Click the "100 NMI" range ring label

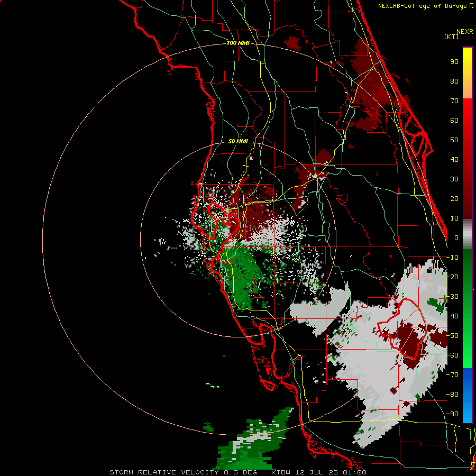(238, 43)
